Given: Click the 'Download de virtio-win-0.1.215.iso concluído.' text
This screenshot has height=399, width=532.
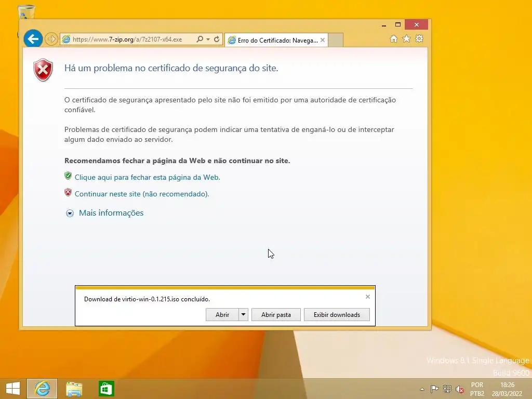Looking at the screenshot, I should (147, 299).
